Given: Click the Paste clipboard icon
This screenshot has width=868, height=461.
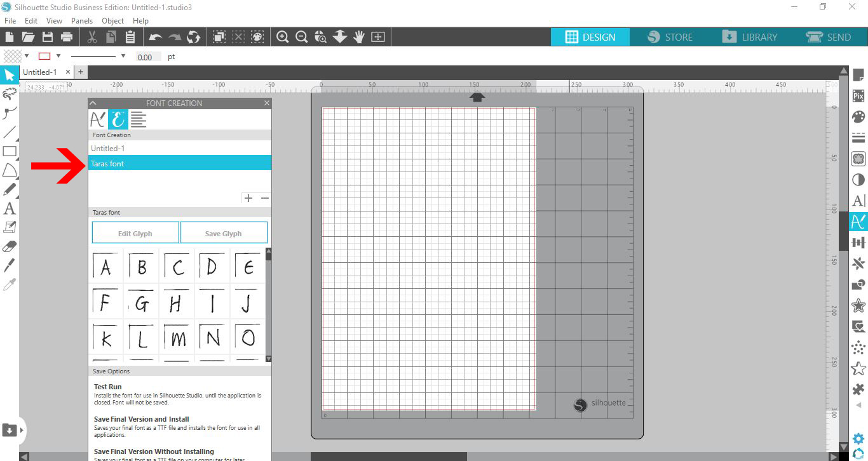Looking at the screenshot, I should pyautogui.click(x=130, y=37).
